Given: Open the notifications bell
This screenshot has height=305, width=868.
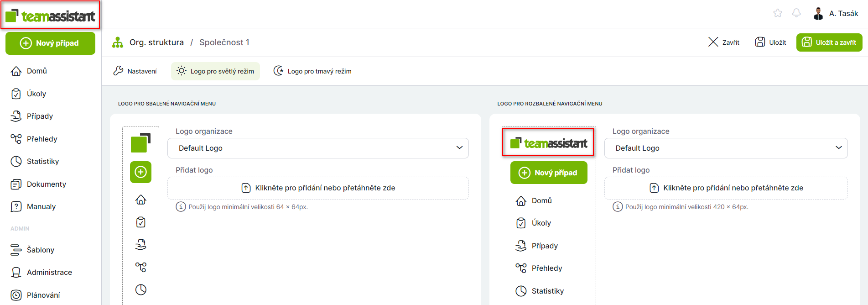Looking at the screenshot, I should (x=796, y=13).
